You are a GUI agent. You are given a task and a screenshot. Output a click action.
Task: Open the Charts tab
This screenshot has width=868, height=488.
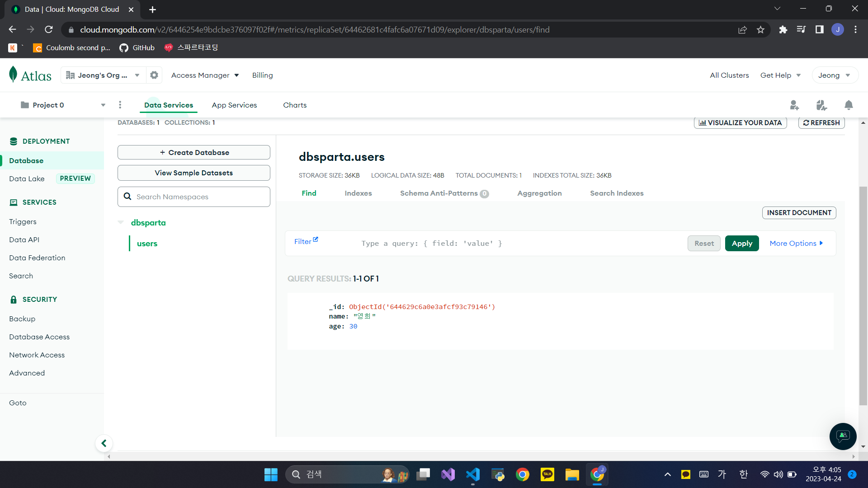click(295, 105)
